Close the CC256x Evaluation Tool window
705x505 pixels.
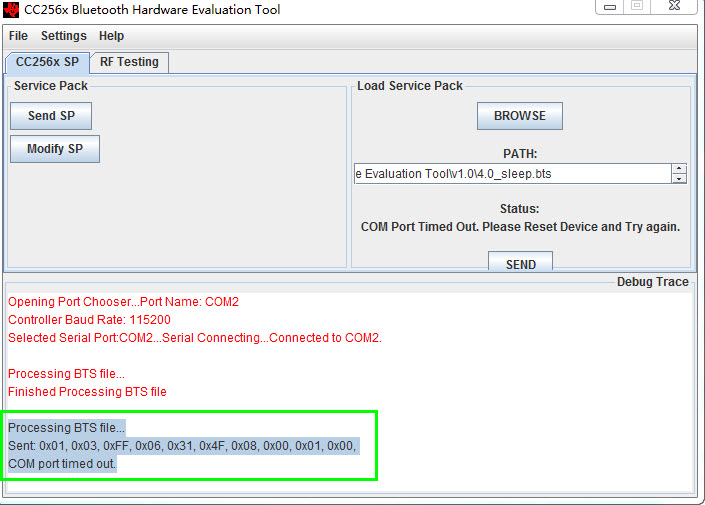pos(674,6)
